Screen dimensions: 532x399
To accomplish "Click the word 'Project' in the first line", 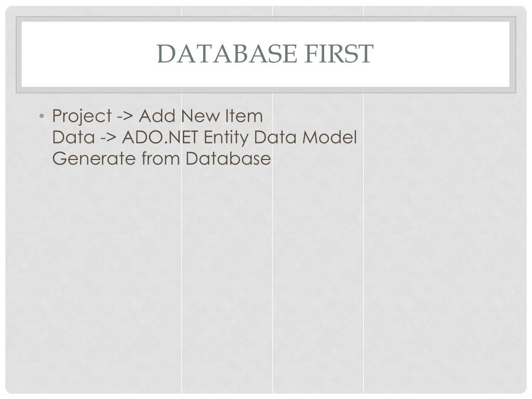I will pos(82,116).
